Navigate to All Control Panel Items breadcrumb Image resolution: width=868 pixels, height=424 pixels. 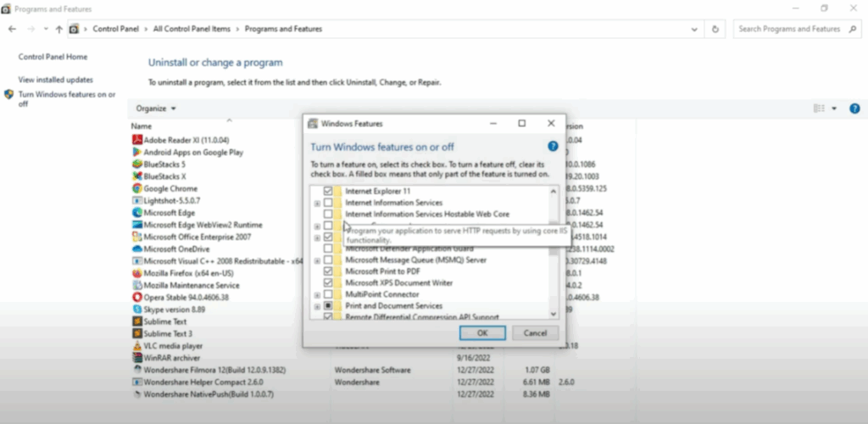click(192, 29)
